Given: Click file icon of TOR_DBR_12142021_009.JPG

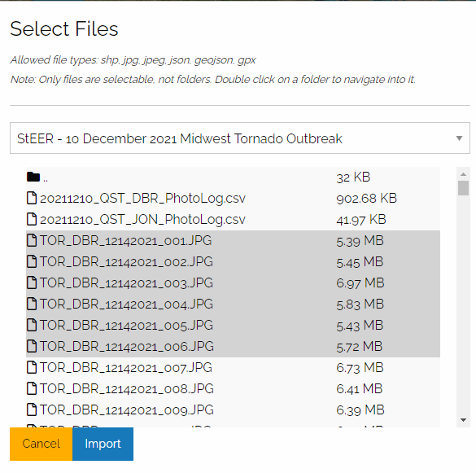Looking at the screenshot, I should [x=32, y=409].
